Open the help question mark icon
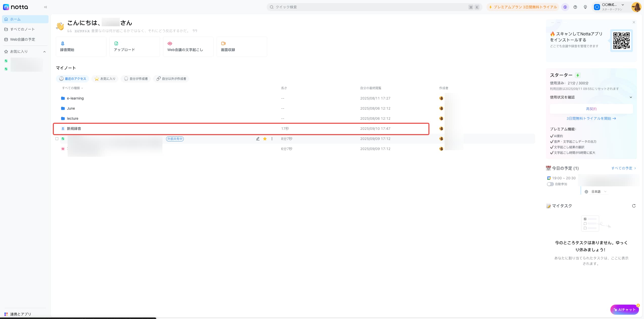Screen dimensions: 644x319 click(575, 7)
